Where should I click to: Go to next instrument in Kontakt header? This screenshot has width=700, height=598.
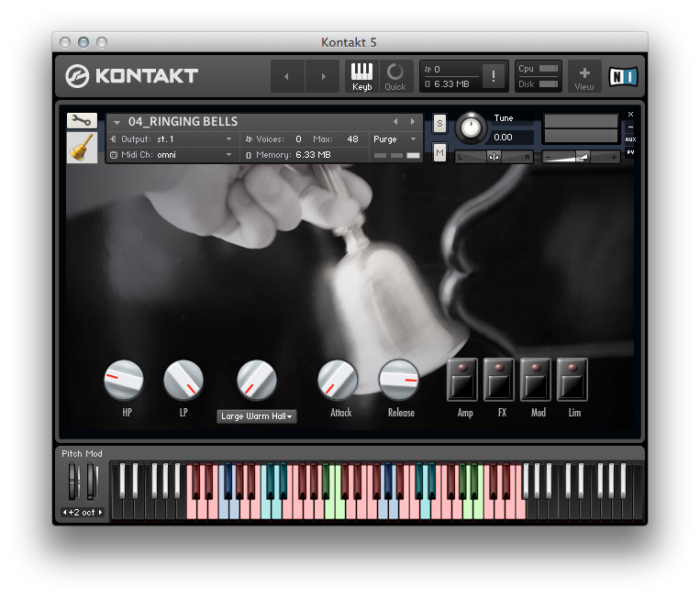click(x=323, y=77)
